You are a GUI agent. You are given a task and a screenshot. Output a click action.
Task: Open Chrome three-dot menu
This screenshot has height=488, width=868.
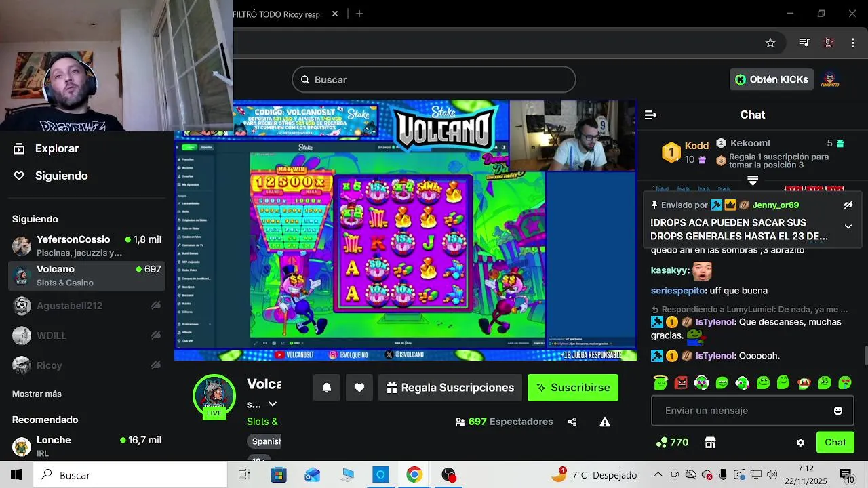[x=853, y=43]
